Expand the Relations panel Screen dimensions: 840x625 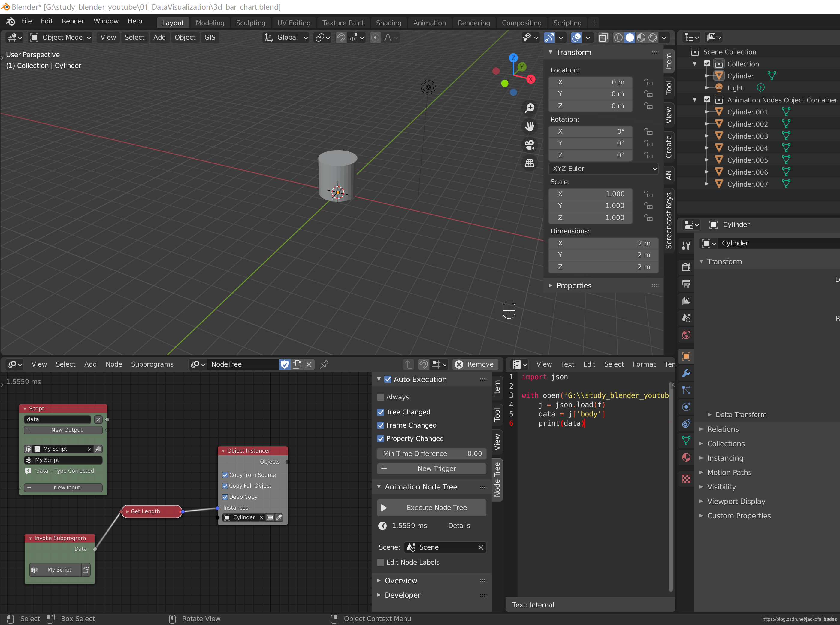click(x=722, y=429)
